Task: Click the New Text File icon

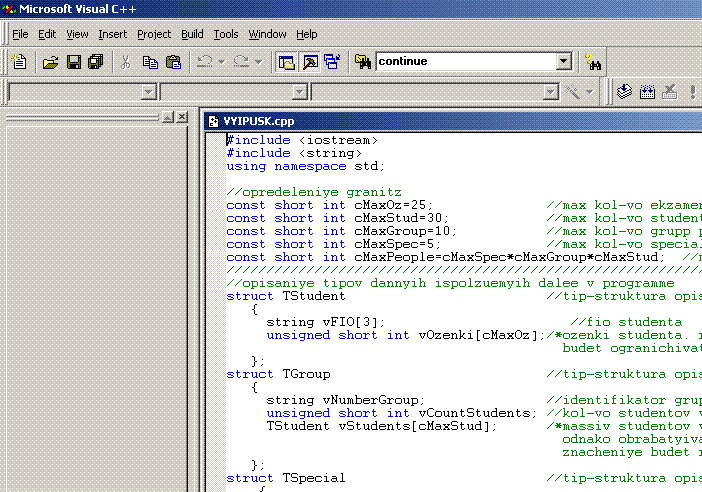Action: coord(19,61)
